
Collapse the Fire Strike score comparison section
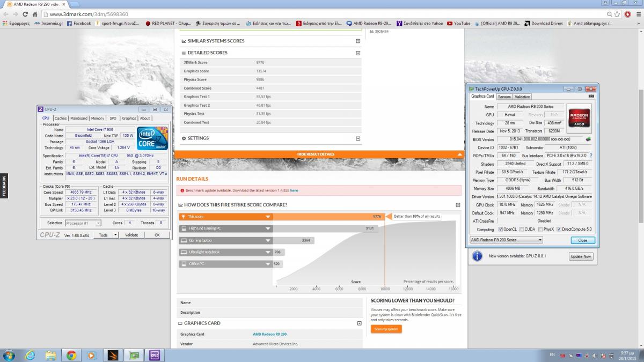[458, 205]
